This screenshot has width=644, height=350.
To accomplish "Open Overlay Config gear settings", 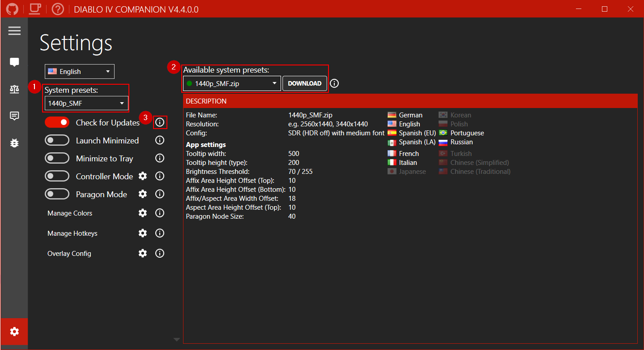I will pos(143,253).
